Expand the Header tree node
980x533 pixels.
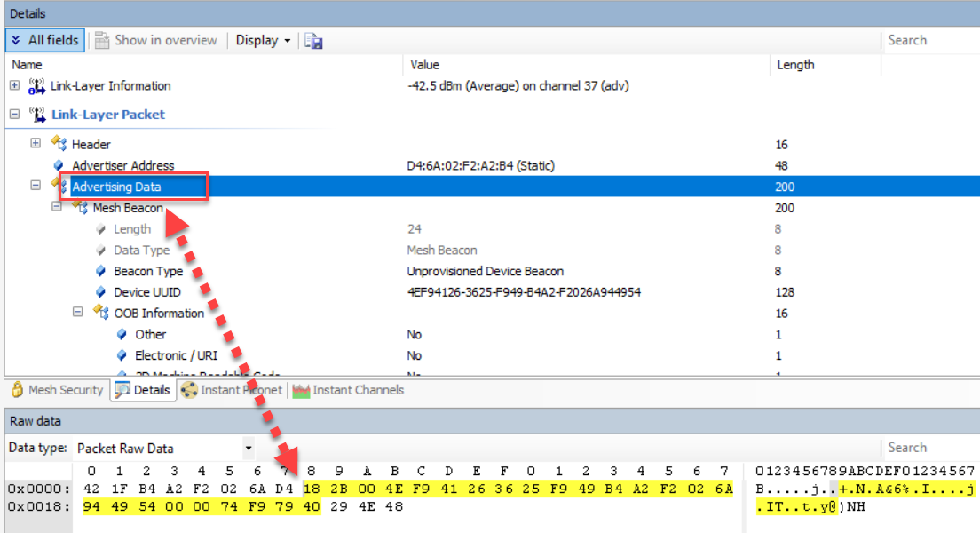coord(36,144)
